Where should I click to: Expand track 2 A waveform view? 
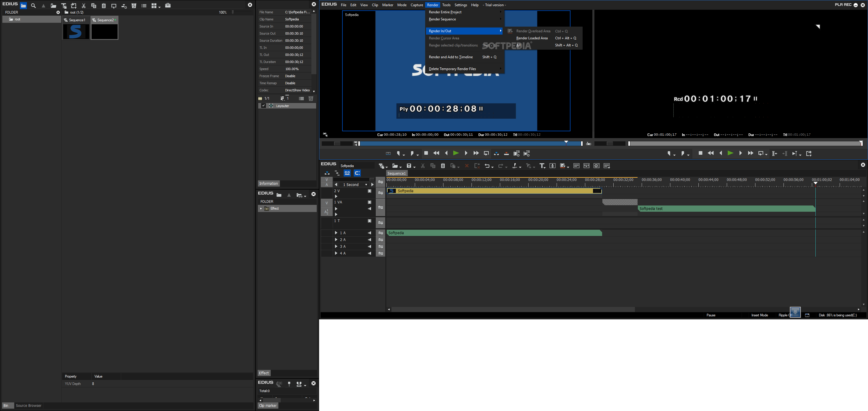tap(336, 240)
